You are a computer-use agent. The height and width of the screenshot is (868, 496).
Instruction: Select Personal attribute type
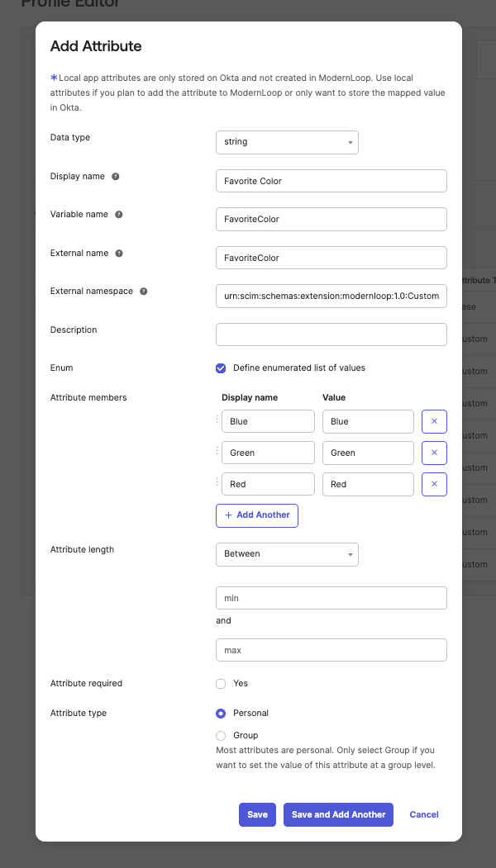pos(221,714)
